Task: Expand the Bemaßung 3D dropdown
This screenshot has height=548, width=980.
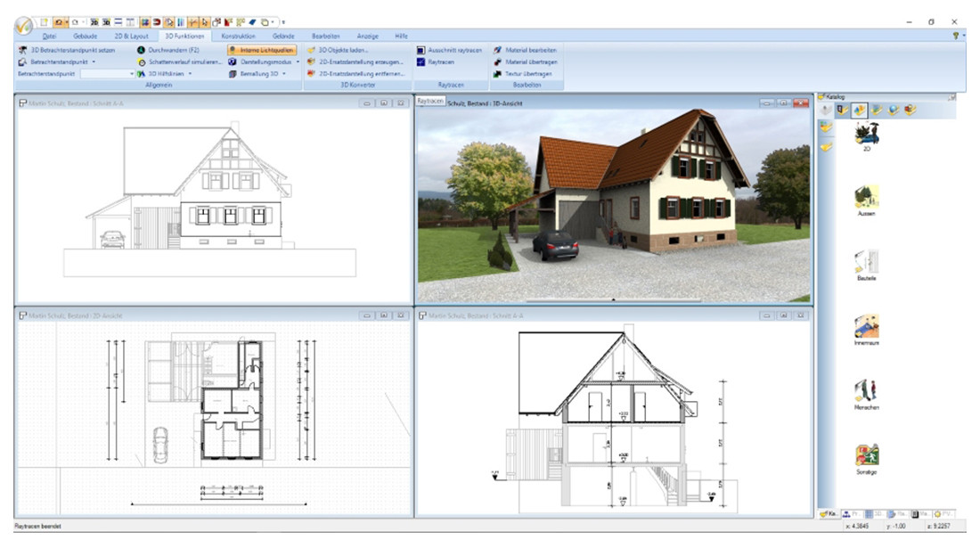Action: pos(283,74)
